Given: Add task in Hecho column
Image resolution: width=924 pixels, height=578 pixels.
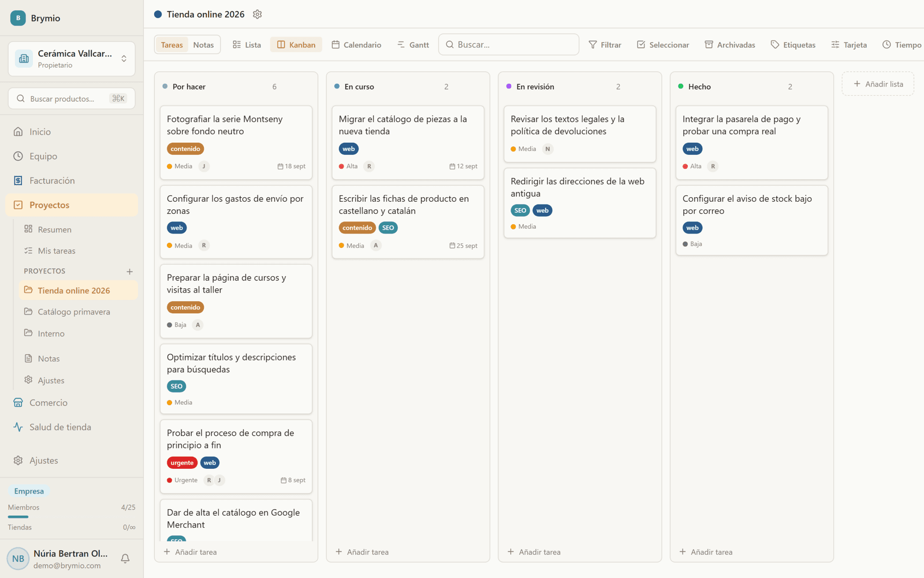Looking at the screenshot, I should [x=706, y=552].
